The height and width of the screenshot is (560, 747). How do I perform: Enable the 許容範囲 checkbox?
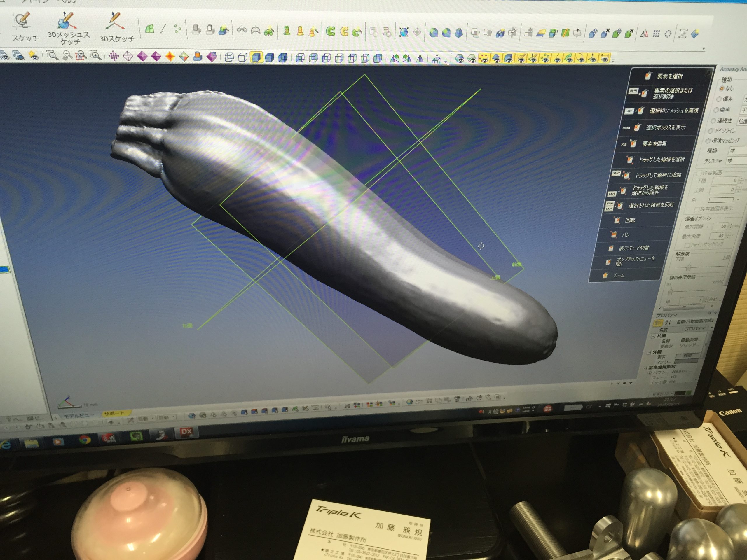click(699, 173)
